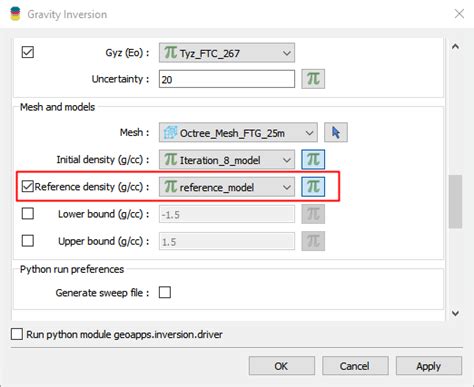Open the Gyz Tyz_FTC_267 dropdown
Viewport: 474px width, 387px height.
[x=227, y=53]
